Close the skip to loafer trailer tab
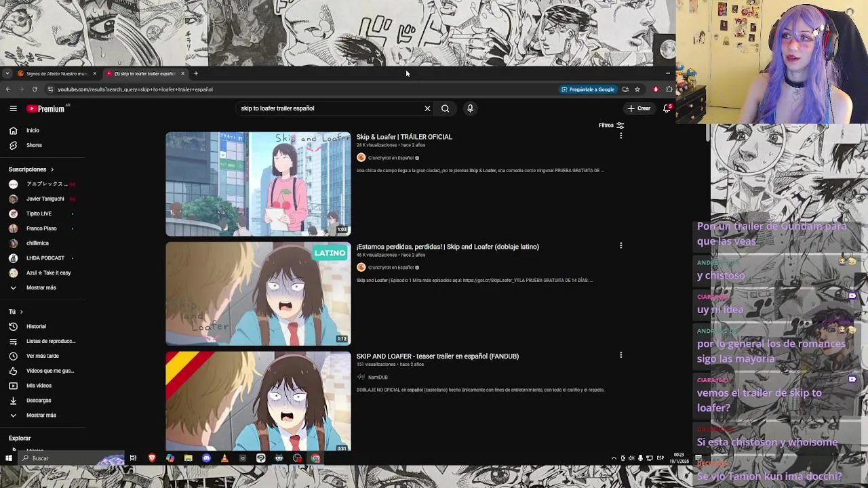Screen dimensions: 868x488 [x=182, y=73]
